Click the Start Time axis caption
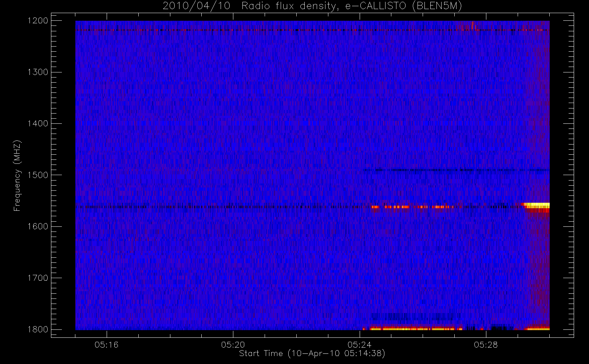Viewport: 589px width, 364px height. click(312, 353)
